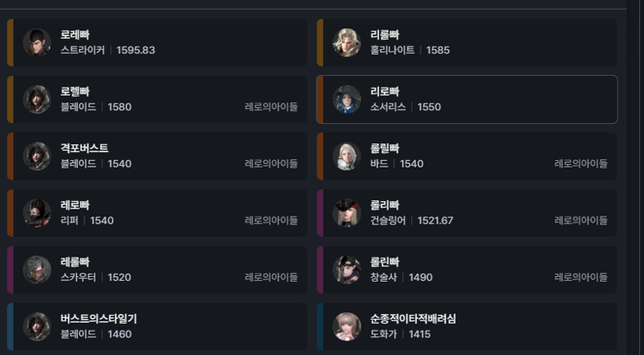
Task: Select the 로렐빠 Blade avatar icon
Action: pyautogui.click(x=37, y=100)
